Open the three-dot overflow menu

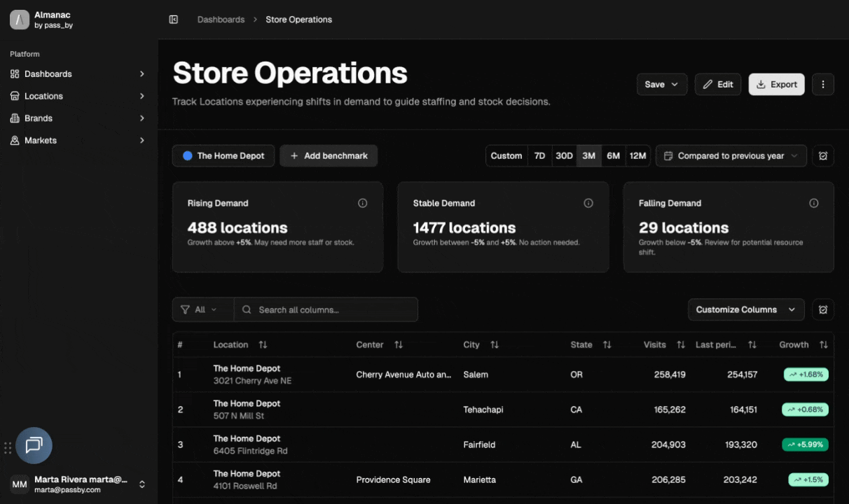point(822,84)
